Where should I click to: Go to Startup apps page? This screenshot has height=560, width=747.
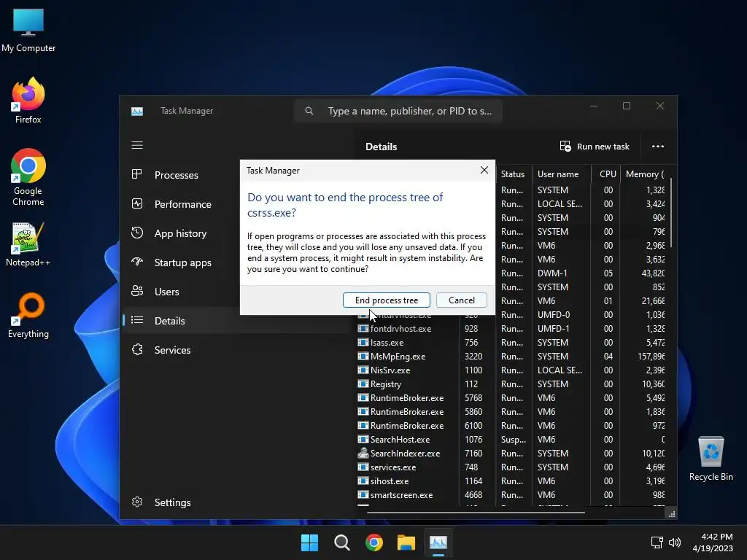point(182,262)
